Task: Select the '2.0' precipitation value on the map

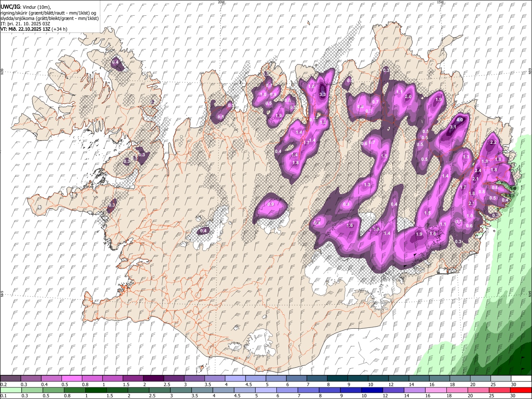Action: pyautogui.click(x=408, y=96)
